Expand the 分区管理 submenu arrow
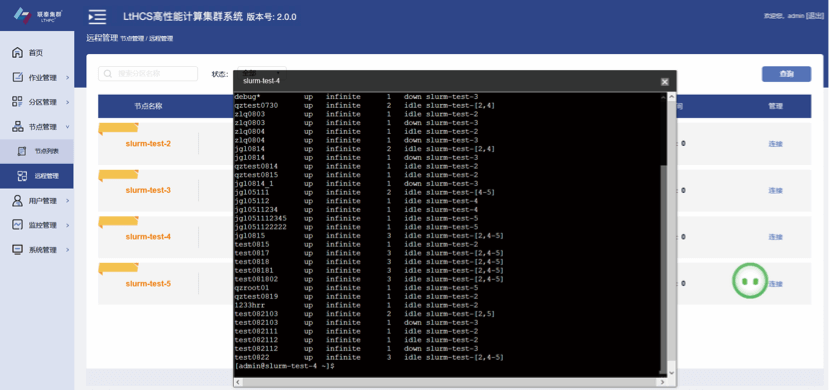 68,102
